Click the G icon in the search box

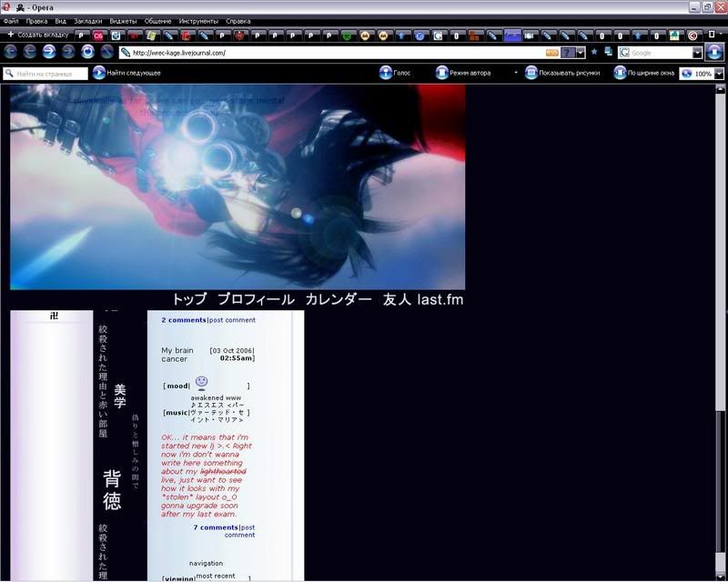pyautogui.click(x=624, y=53)
